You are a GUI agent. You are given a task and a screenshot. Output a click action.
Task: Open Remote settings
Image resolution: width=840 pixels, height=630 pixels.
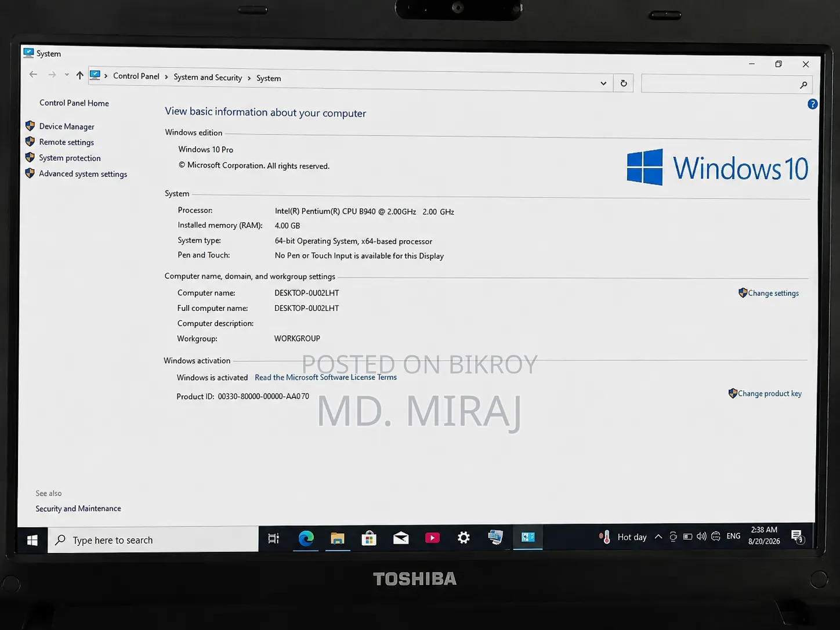67,142
